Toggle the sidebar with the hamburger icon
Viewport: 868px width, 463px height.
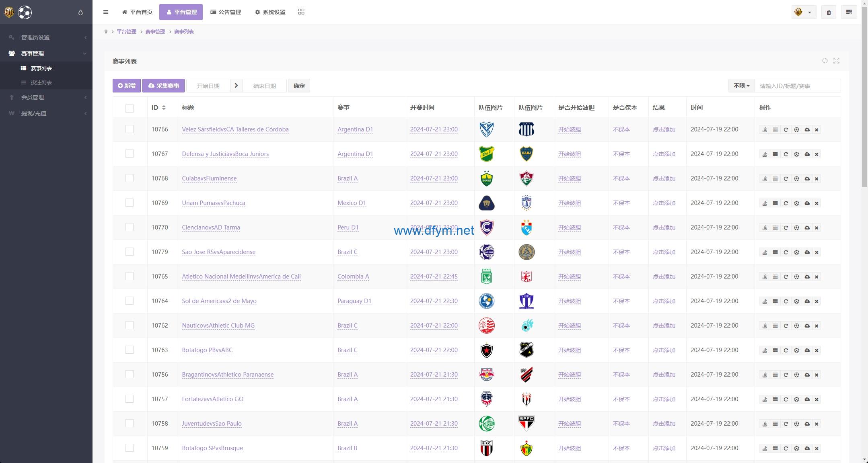[x=106, y=12]
